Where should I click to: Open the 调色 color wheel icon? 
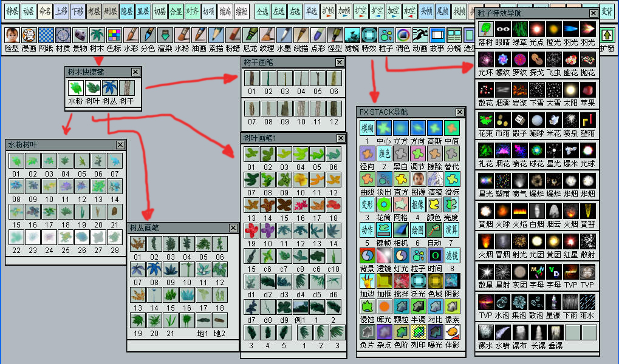tap(403, 36)
